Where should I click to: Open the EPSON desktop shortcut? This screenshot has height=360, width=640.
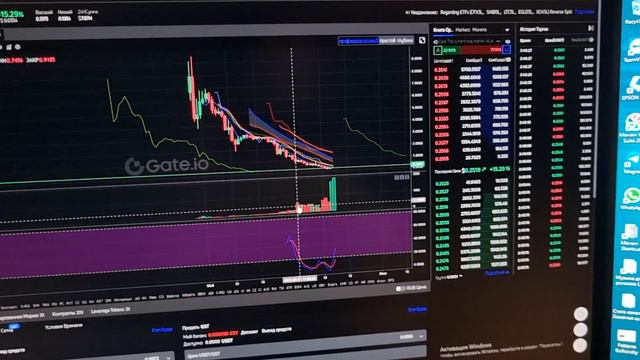coord(632,88)
